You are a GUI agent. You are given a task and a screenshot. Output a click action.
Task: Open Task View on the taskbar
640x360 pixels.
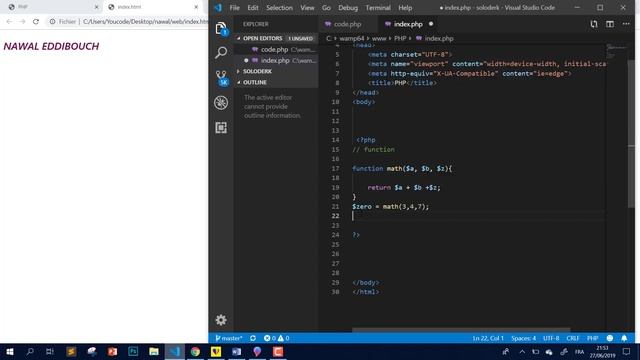point(50,351)
